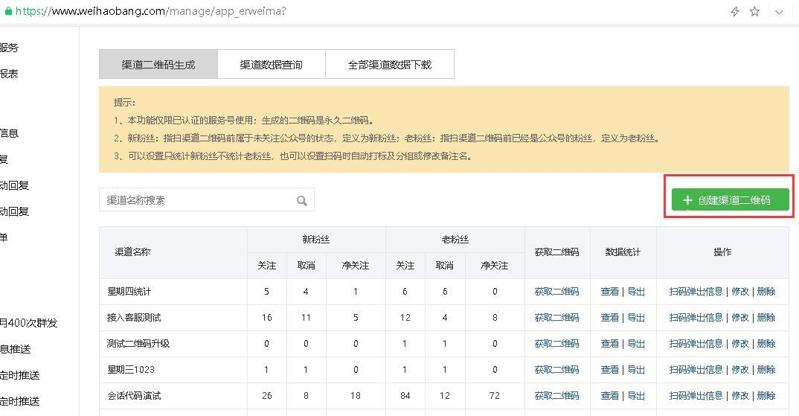Open the 月400次群发 sidebar item
The image size is (799, 416).
(x=30, y=323)
